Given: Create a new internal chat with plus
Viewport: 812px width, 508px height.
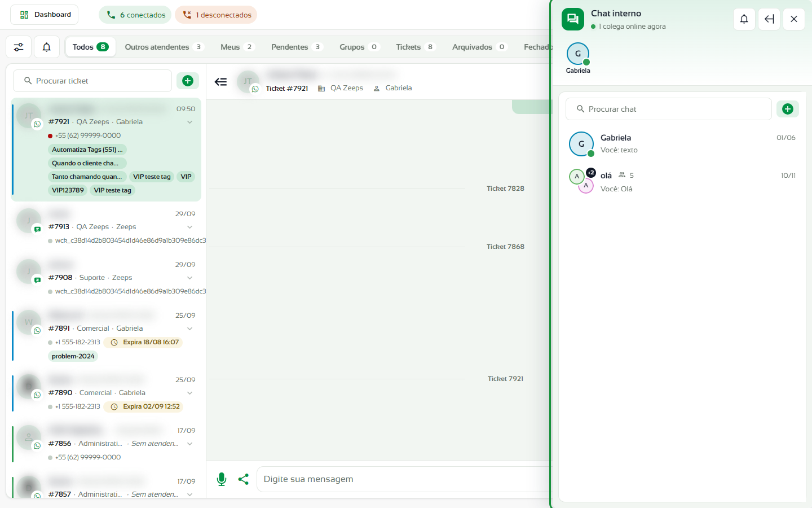Looking at the screenshot, I should [x=788, y=109].
